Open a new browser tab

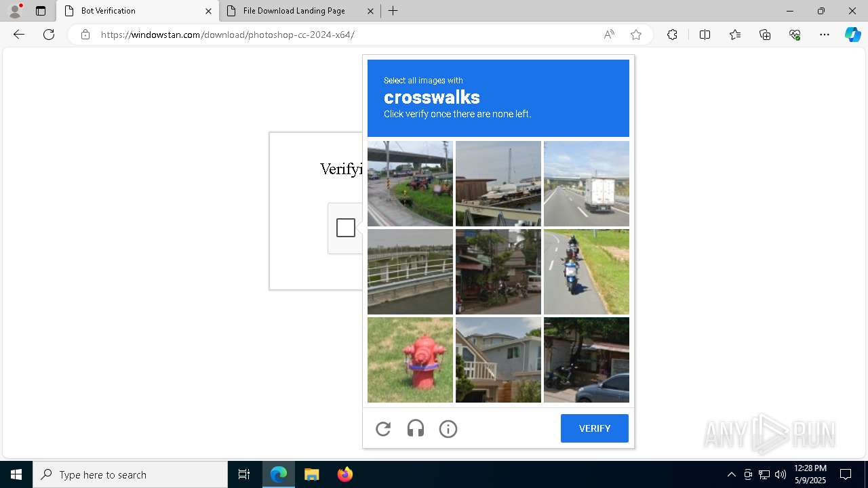[x=393, y=11]
